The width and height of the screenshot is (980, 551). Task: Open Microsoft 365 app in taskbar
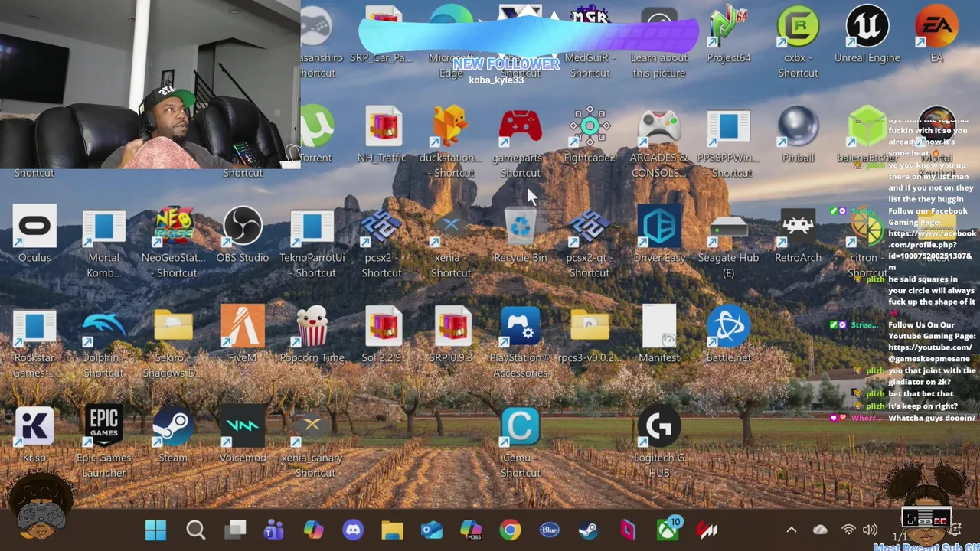pos(471,530)
